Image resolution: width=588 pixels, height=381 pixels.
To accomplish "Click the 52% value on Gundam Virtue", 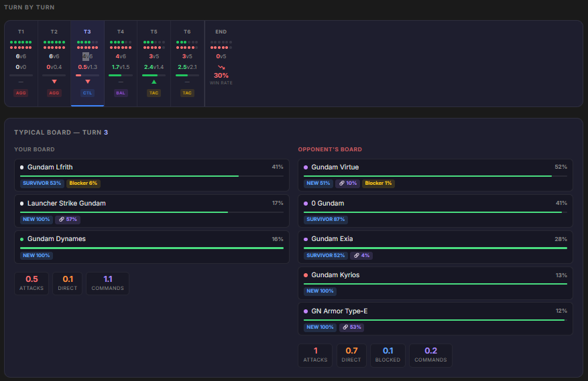I will pos(561,167).
